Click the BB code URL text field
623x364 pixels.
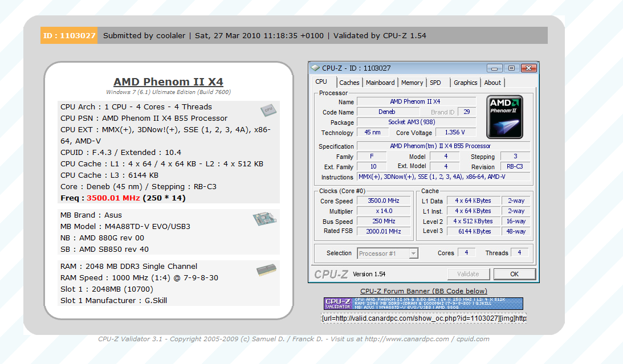[424, 318]
